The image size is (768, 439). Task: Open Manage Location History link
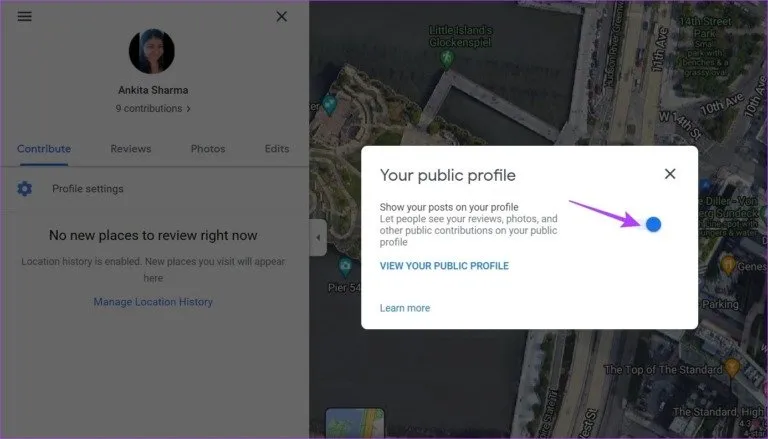[x=153, y=302]
